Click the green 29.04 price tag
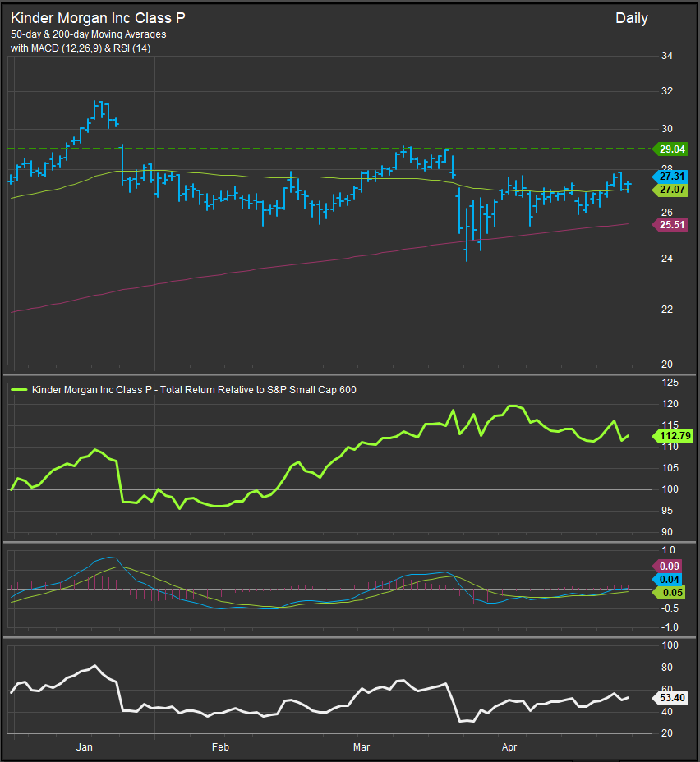 pyautogui.click(x=670, y=149)
